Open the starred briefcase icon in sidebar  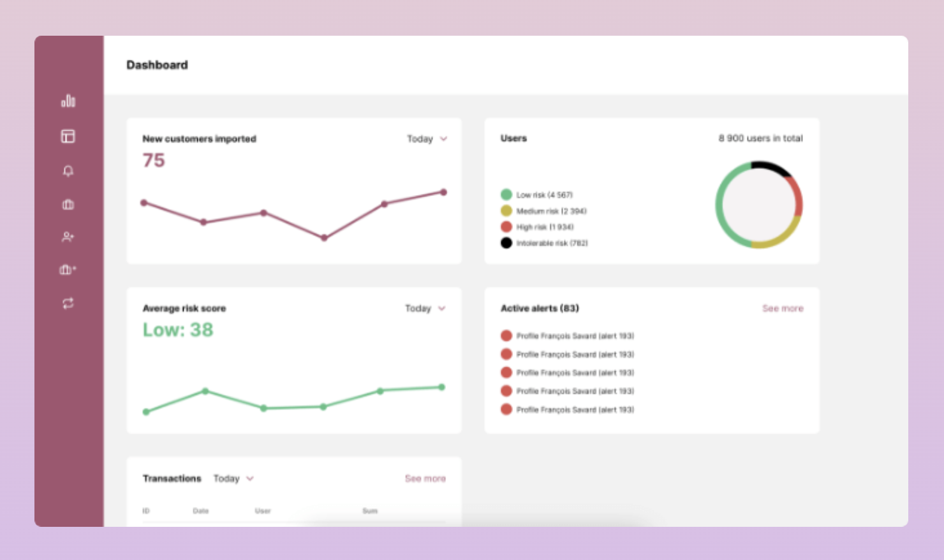pos(68,270)
